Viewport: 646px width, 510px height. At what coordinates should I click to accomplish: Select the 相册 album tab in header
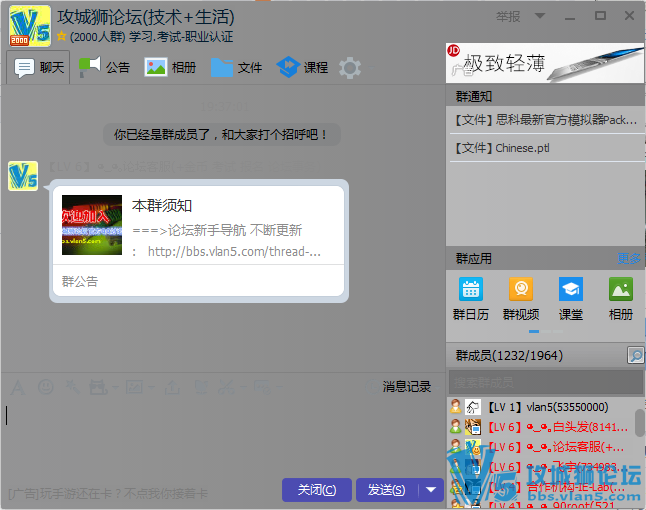[x=170, y=67]
